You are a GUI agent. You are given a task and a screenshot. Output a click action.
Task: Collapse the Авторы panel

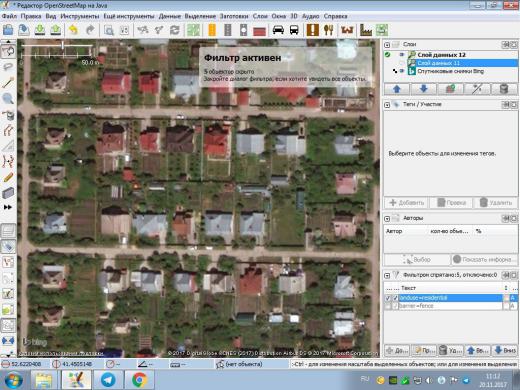(x=387, y=219)
